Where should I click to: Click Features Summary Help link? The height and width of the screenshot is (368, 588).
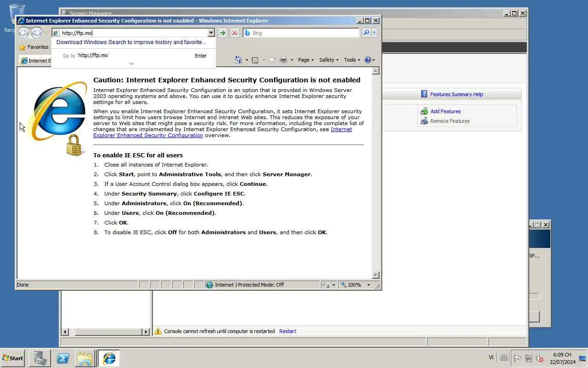pos(456,94)
